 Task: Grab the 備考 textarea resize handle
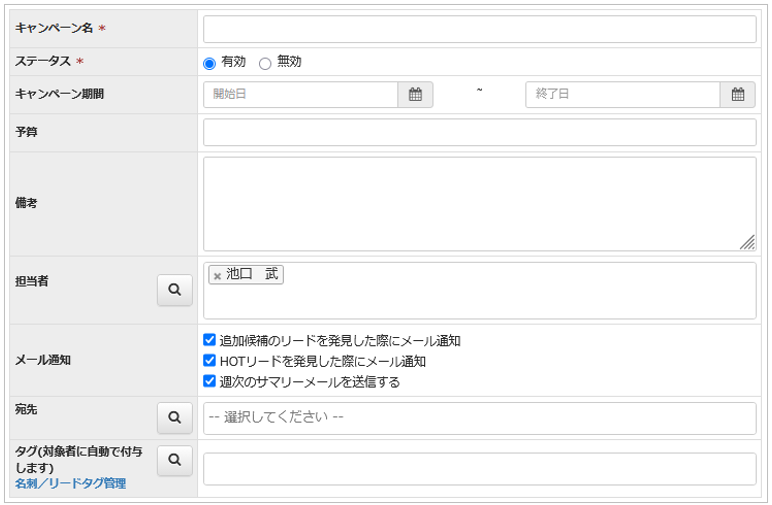[748, 242]
